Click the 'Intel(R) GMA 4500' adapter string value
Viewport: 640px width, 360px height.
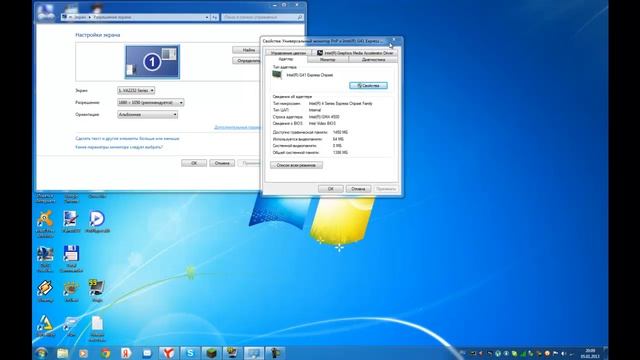tap(324, 117)
